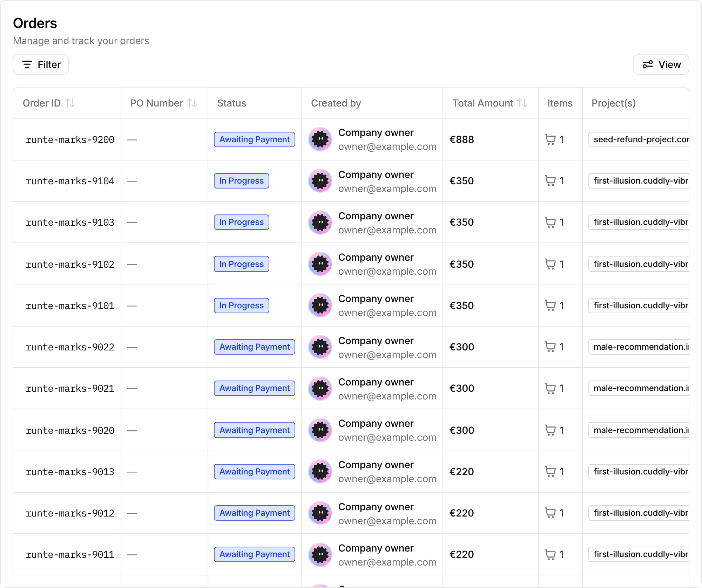Click Awaiting Payment badge for runte-marks-9200
702x588 pixels.
tap(255, 139)
